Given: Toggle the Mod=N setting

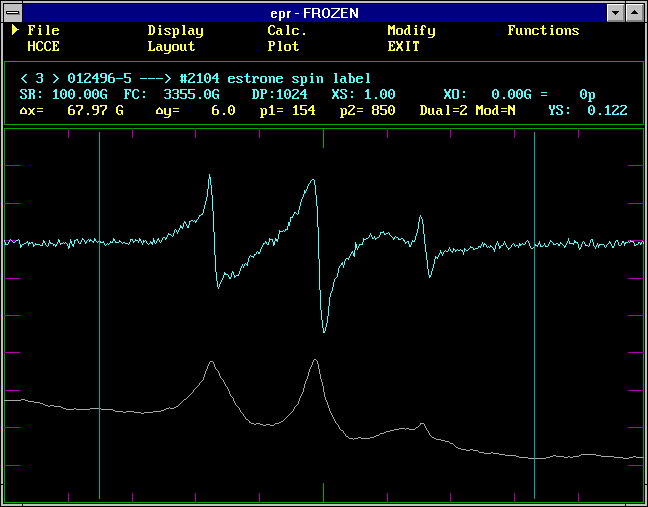Looking at the screenshot, I should pyautogui.click(x=495, y=110).
